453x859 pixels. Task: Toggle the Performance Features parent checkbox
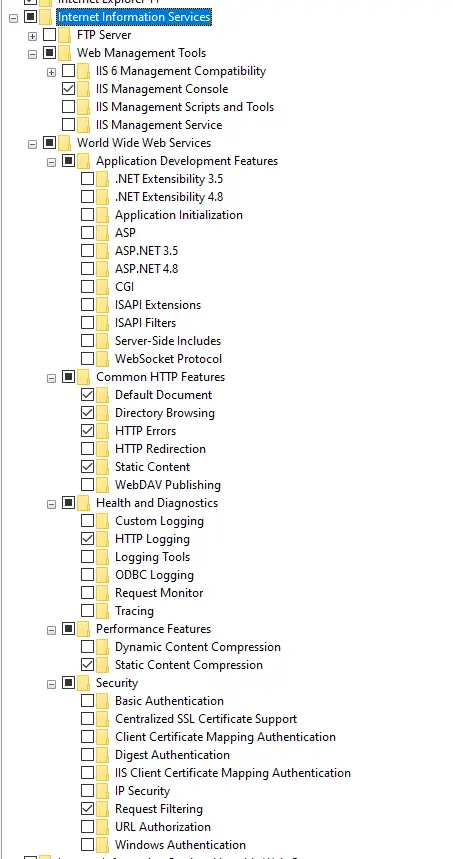coord(68,629)
